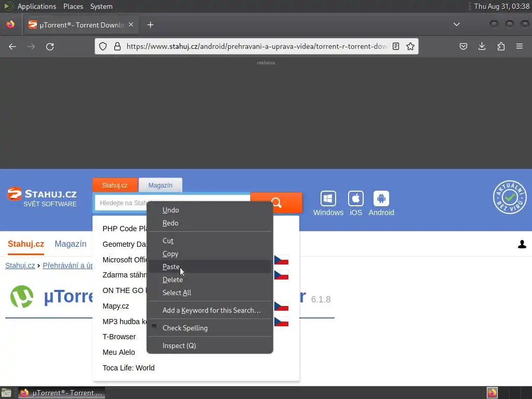The height and width of the screenshot is (399, 532).
Task: Open a new tab with plus icon
Action: pos(150,25)
